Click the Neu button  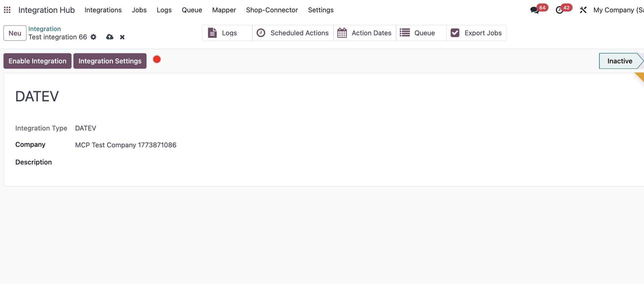(15, 33)
